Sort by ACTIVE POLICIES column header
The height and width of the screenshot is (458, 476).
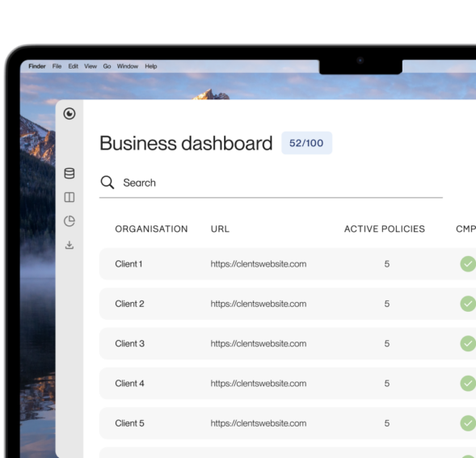pyautogui.click(x=385, y=229)
